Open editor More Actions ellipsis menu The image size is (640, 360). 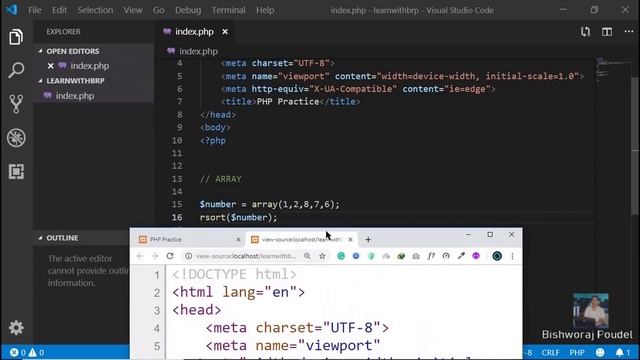pyautogui.click(x=629, y=31)
